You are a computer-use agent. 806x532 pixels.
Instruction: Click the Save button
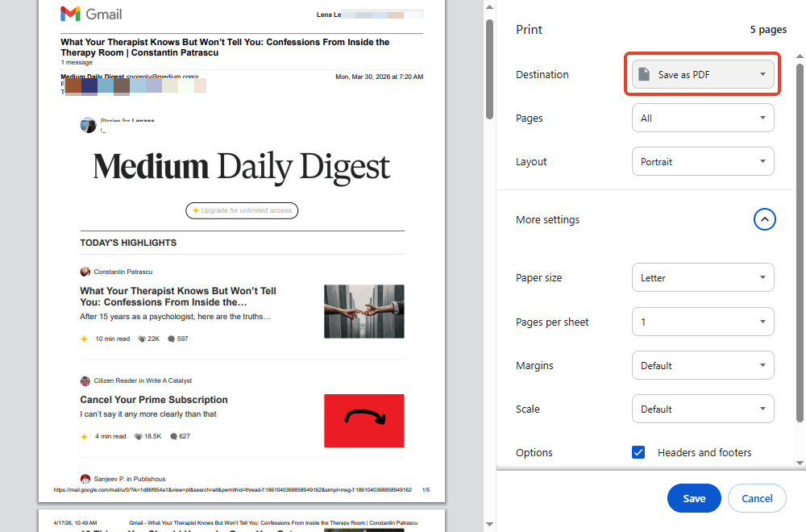coord(694,498)
